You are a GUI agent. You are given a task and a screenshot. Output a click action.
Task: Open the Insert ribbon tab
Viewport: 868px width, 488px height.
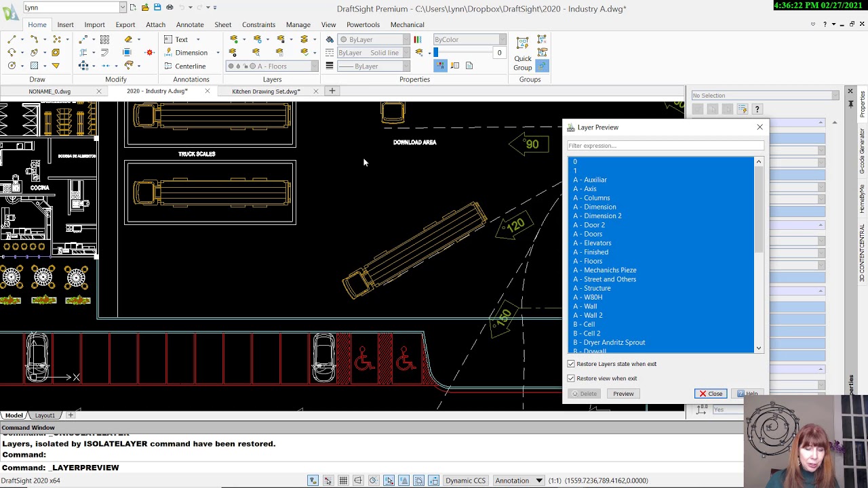point(65,24)
